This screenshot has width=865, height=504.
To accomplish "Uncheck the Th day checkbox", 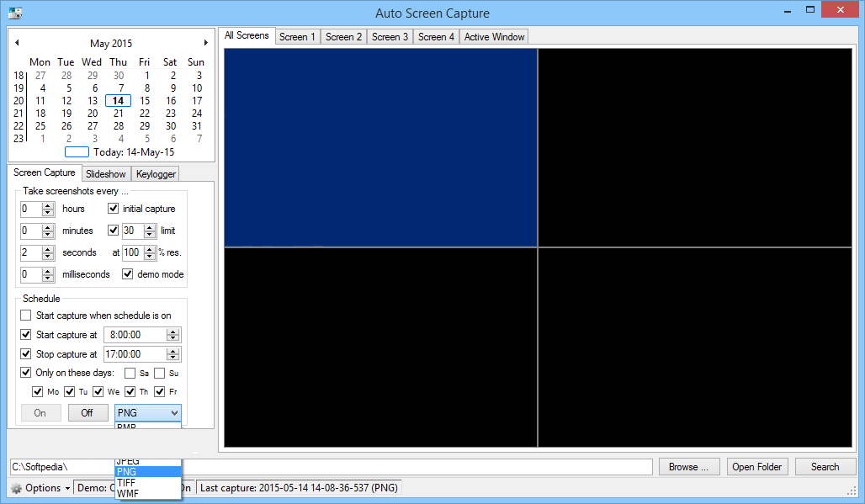I will (x=130, y=391).
